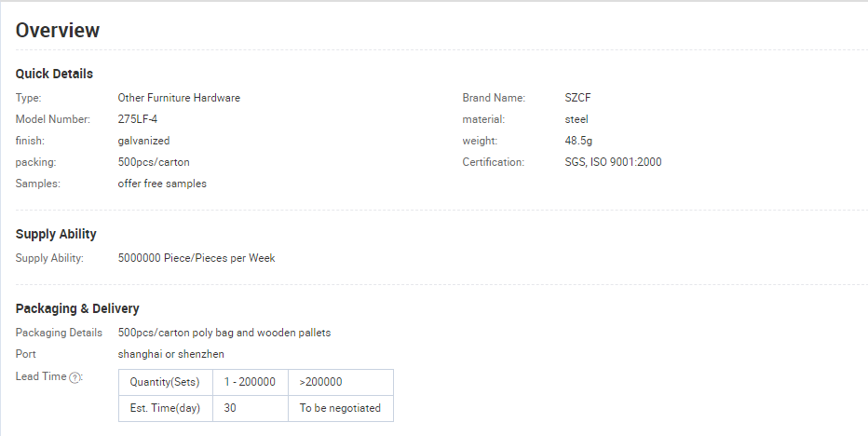The height and width of the screenshot is (436, 868).
Task: Click the Packaging & Delivery heading
Action: click(77, 308)
